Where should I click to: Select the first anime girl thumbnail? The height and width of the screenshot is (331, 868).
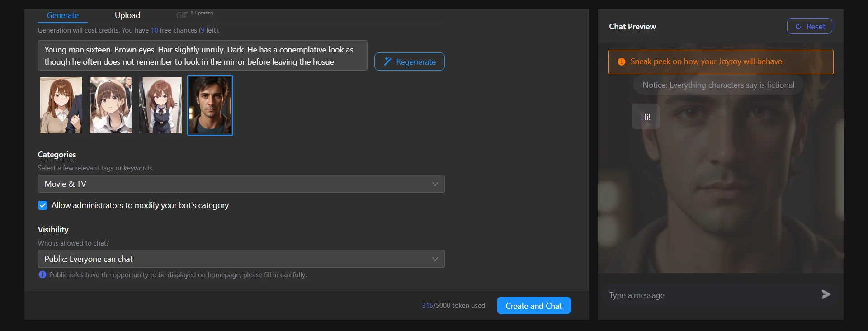(x=61, y=105)
